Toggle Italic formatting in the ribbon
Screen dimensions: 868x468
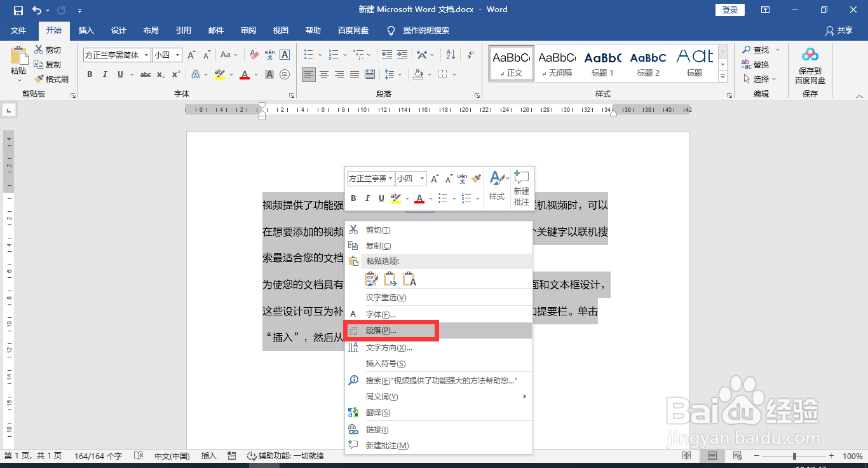click(x=105, y=74)
